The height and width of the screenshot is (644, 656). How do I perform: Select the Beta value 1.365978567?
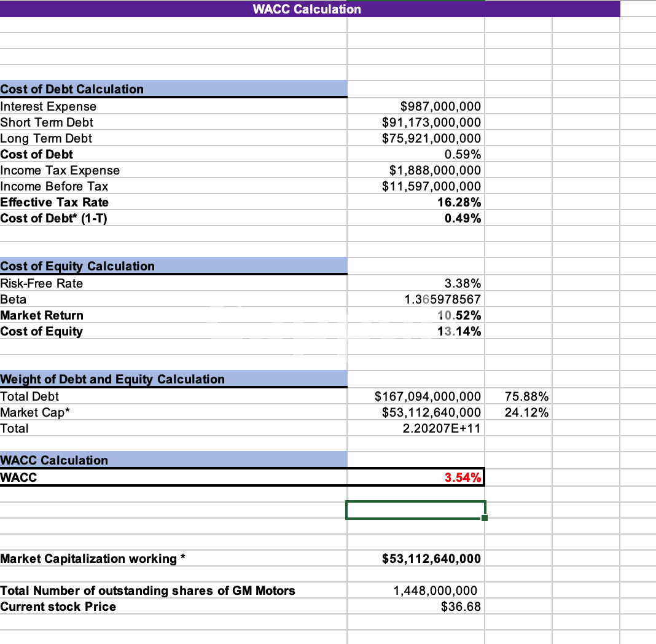[442, 299]
